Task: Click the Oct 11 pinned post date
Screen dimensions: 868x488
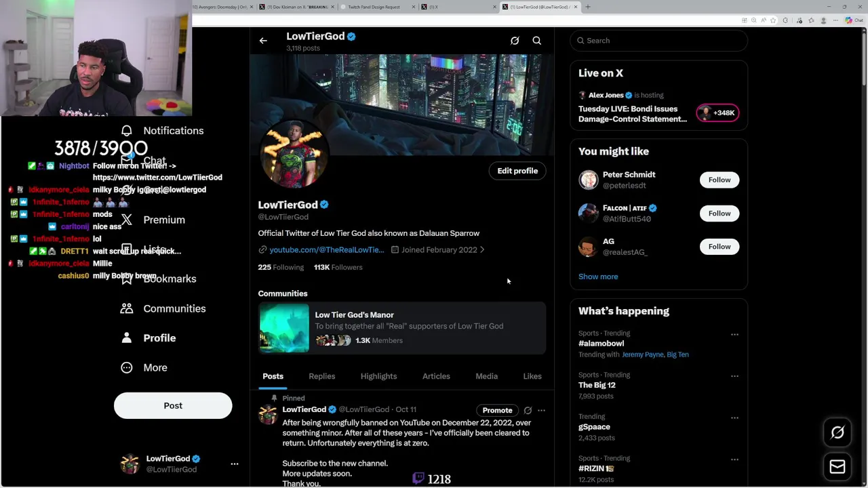Action: click(406, 409)
